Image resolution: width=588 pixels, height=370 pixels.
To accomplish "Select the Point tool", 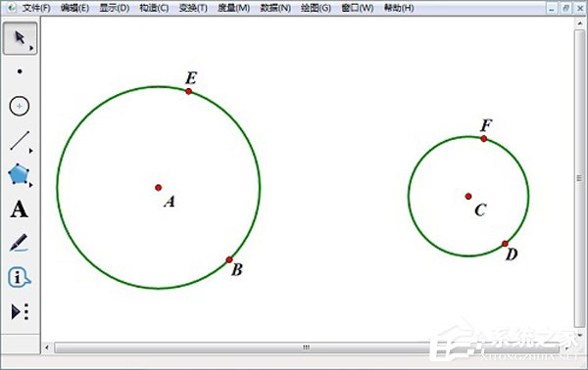I will tap(20, 71).
